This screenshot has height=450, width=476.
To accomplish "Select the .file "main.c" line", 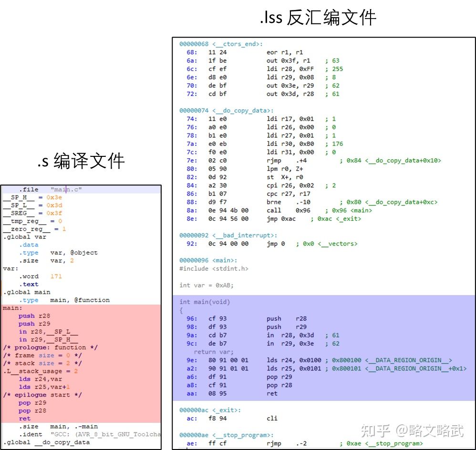I will [x=51, y=189].
